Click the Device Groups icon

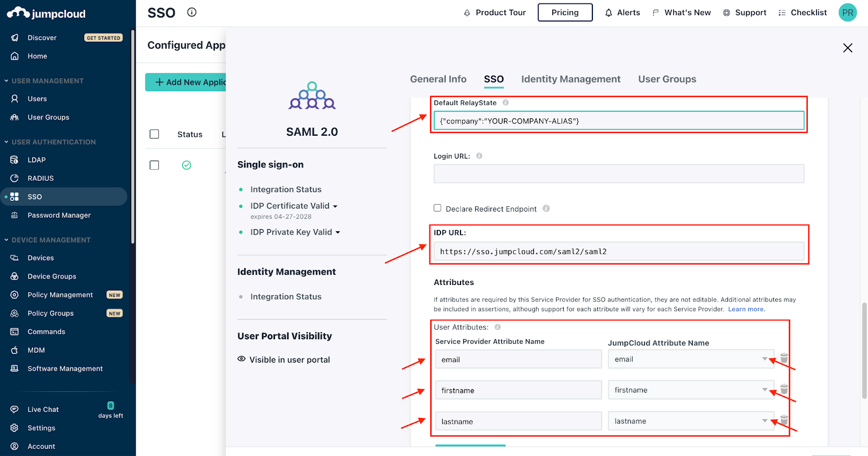[15, 276]
